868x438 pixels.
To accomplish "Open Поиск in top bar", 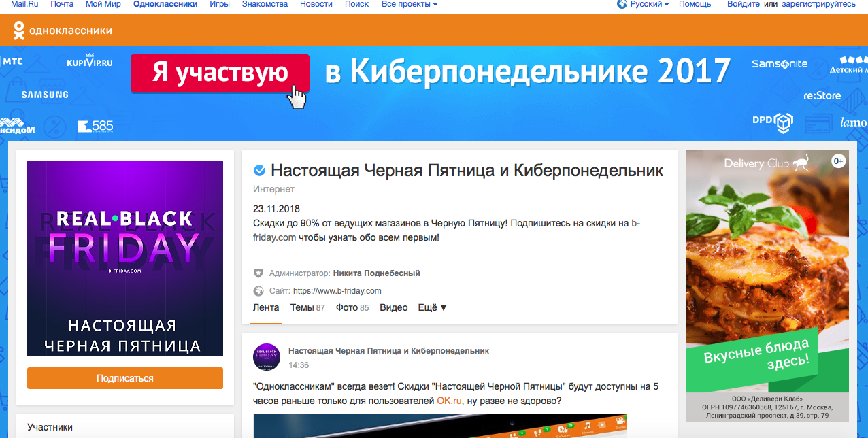I will tap(356, 4).
